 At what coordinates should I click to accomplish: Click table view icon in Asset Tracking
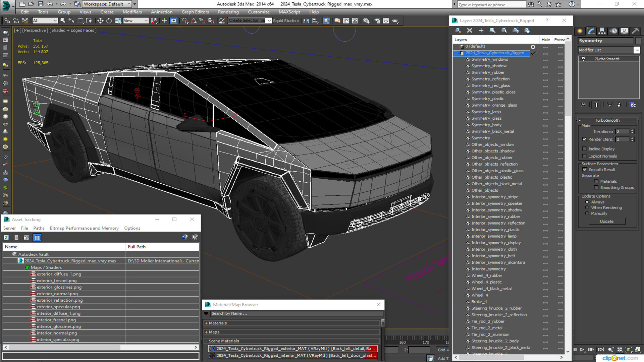point(38,238)
